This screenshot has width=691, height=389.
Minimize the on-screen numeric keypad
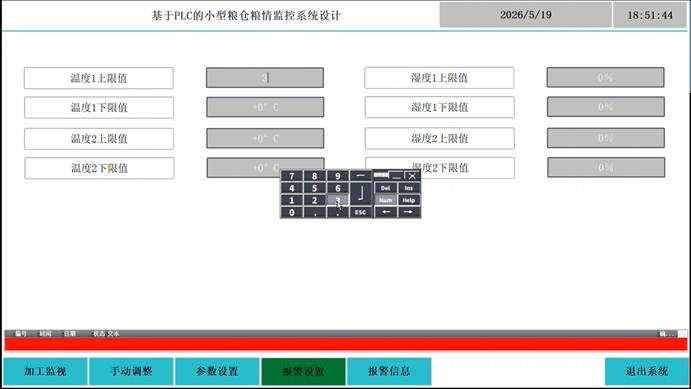pos(396,176)
